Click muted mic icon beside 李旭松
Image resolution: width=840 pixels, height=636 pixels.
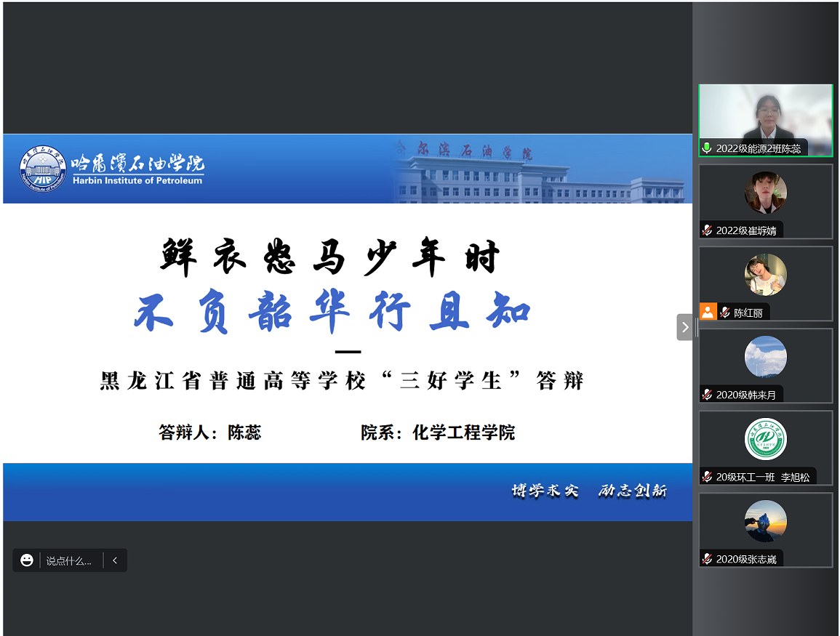pos(706,477)
